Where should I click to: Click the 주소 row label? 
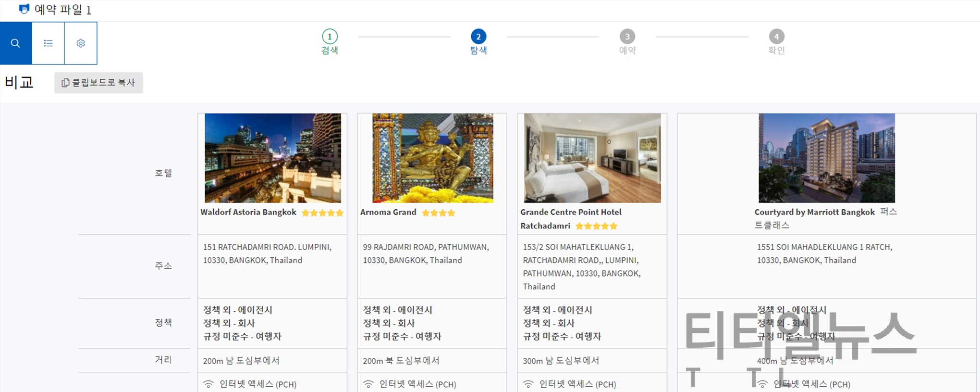[163, 266]
